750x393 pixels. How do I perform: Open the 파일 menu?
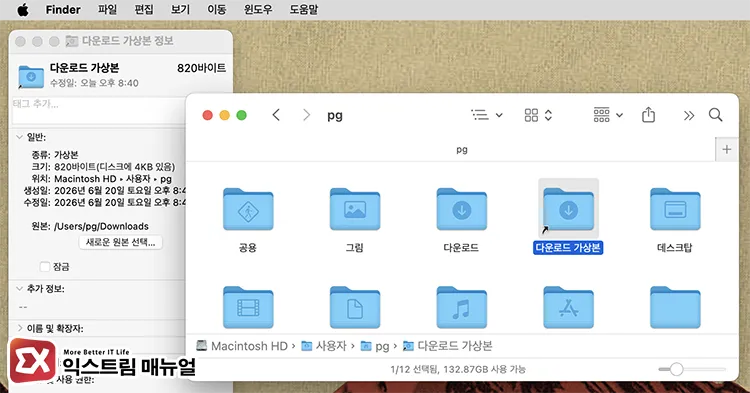107,10
